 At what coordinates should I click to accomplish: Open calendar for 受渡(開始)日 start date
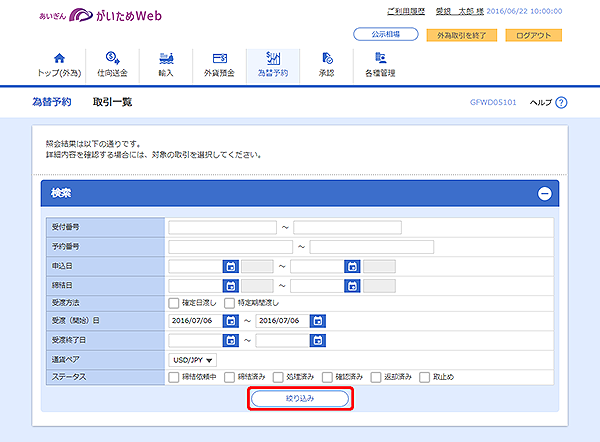tap(231, 321)
